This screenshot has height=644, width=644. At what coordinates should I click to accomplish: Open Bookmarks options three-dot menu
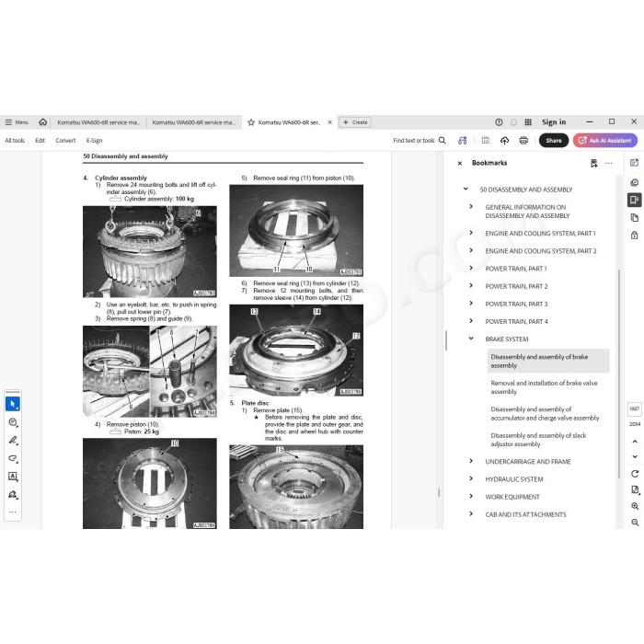tap(609, 164)
